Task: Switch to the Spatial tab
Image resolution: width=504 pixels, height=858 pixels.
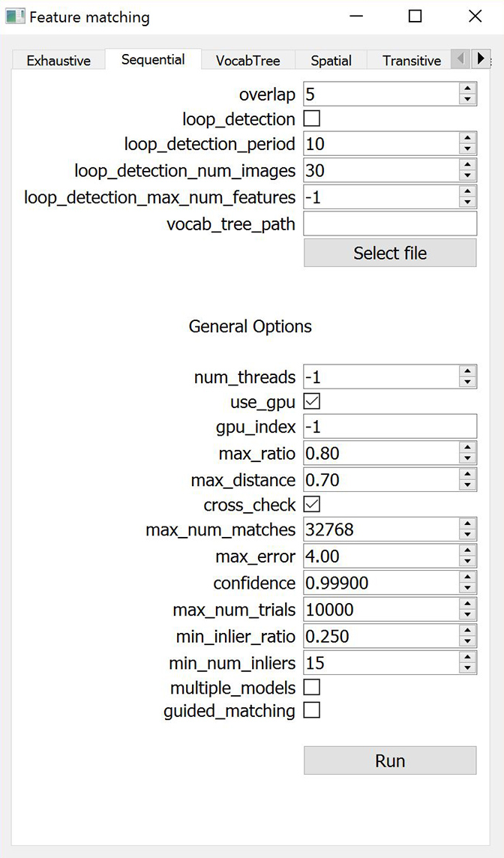Action: pos(331,61)
